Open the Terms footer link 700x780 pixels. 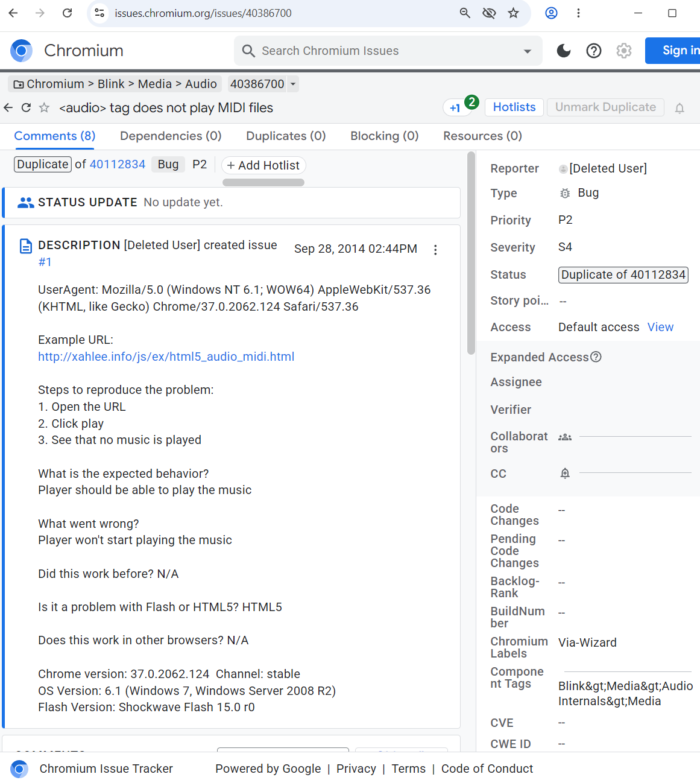[409, 769]
